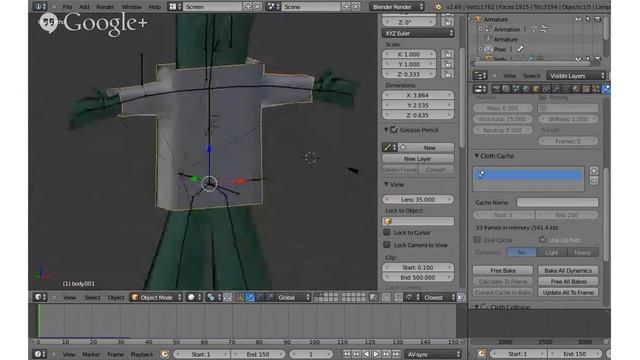This screenshot has width=640, height=360.
Task: Click the Free All Bakes button
Action: coord(568,282)
